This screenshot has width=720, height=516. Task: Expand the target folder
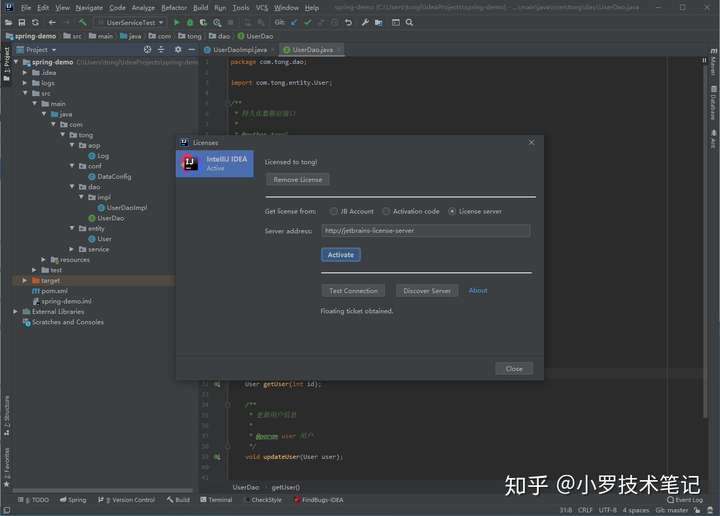click(25, 280)
